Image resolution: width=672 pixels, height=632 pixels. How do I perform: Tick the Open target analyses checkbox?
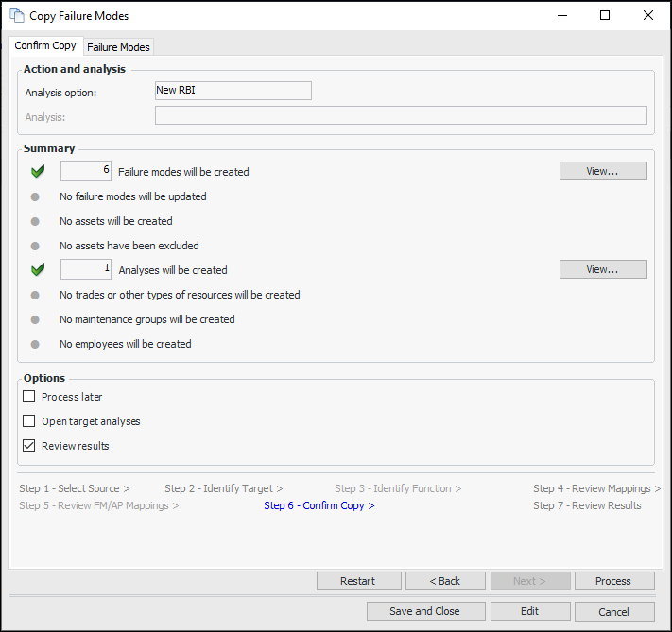(28, 420)
